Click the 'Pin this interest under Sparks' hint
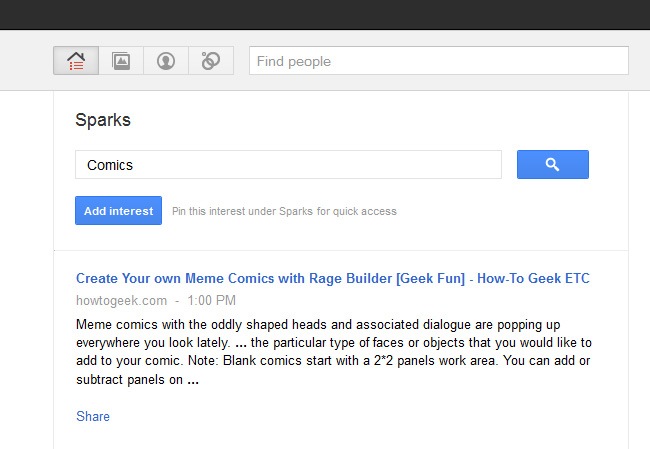Viewport: 650px width, 449px height. pyautogui.click(x=284, y=212)
